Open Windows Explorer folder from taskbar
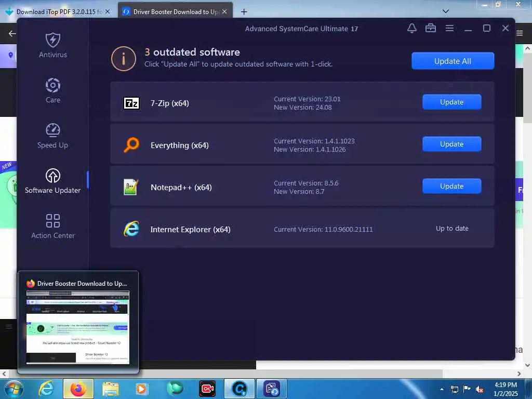The width and height of the screenshot is (532, 399). coord(110,389)
